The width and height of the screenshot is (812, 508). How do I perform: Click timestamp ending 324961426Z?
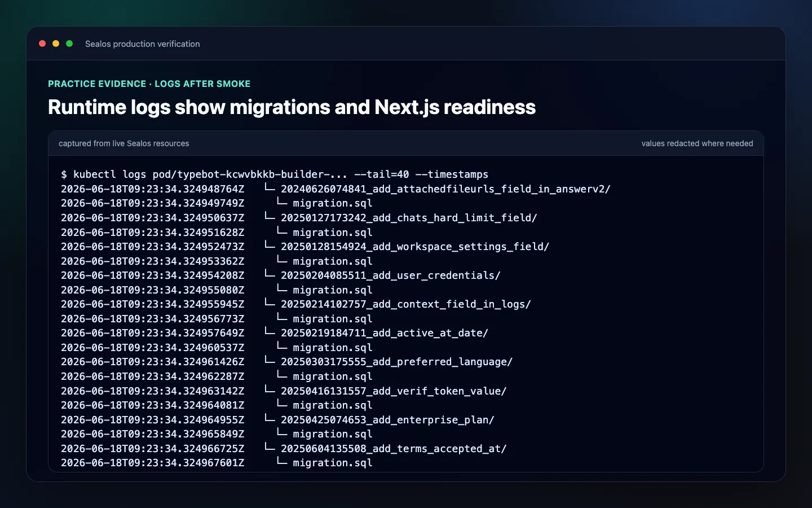153,362
